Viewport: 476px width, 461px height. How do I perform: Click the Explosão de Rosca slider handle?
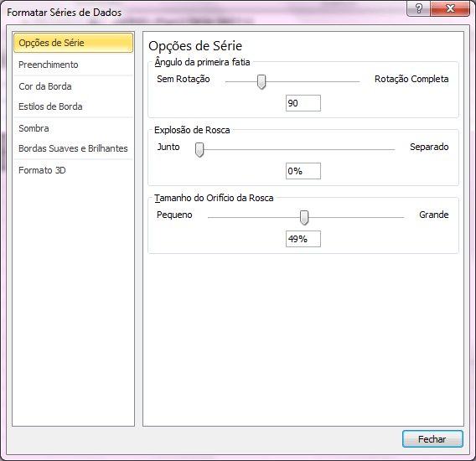point(199,150)
